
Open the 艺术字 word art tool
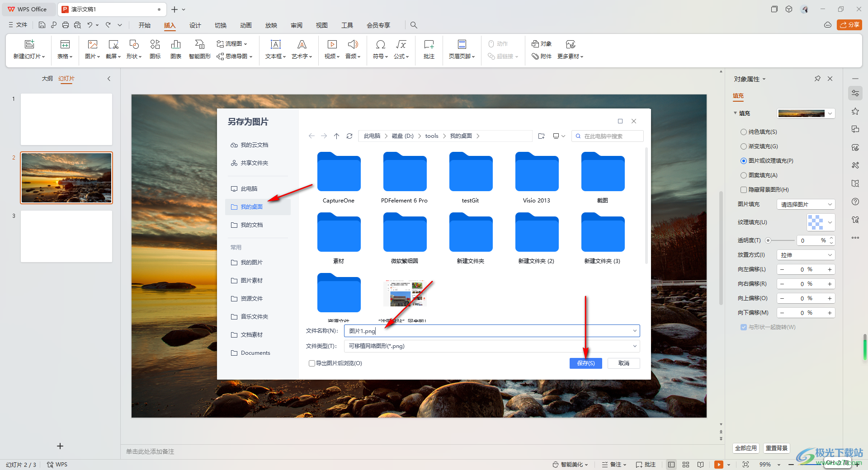tap(302, 50)
